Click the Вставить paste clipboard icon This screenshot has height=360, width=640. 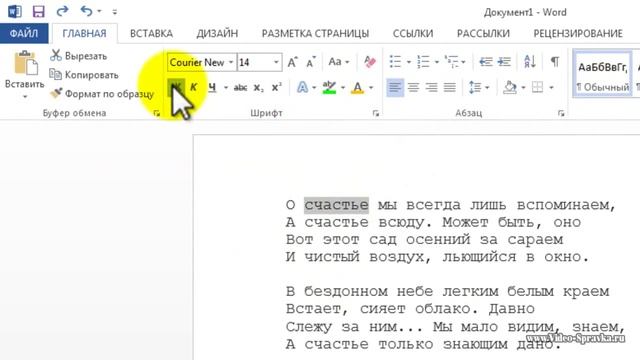tap(26, 63)
